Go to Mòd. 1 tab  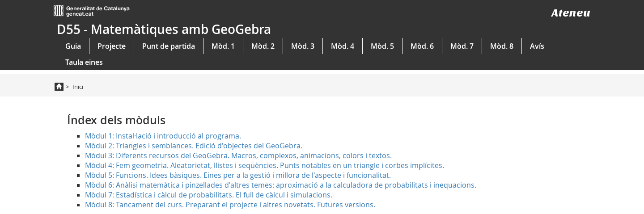click(223, 46)
